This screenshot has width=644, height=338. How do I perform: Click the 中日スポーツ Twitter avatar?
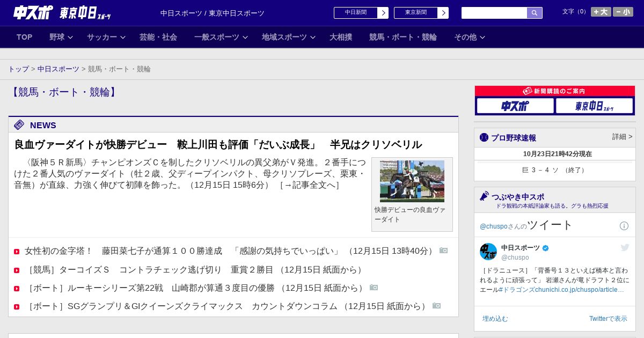[x=488, y=252]
